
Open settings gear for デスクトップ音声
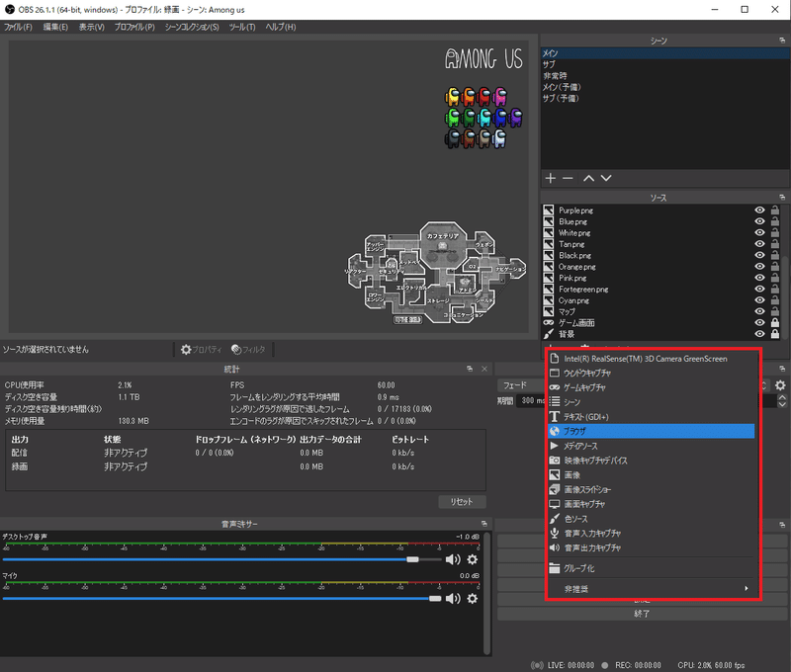pos(473,559)
